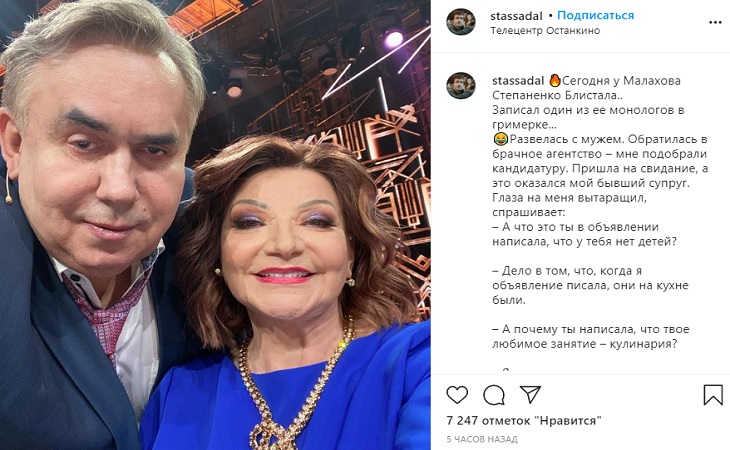Click the Подписаться follow link
730x450 pixels.
(595, 15)
